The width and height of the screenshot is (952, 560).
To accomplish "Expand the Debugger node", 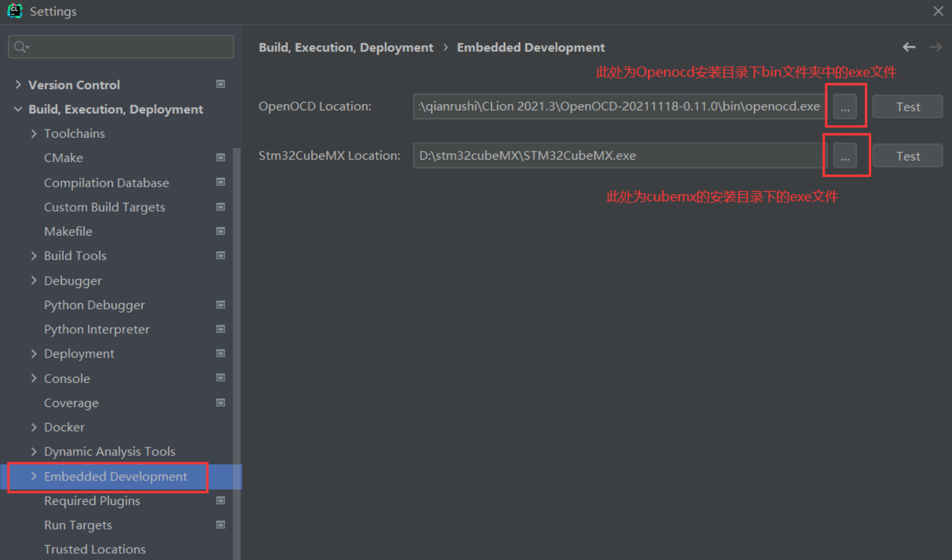I will pyautogui.click(x=34, y=281).
